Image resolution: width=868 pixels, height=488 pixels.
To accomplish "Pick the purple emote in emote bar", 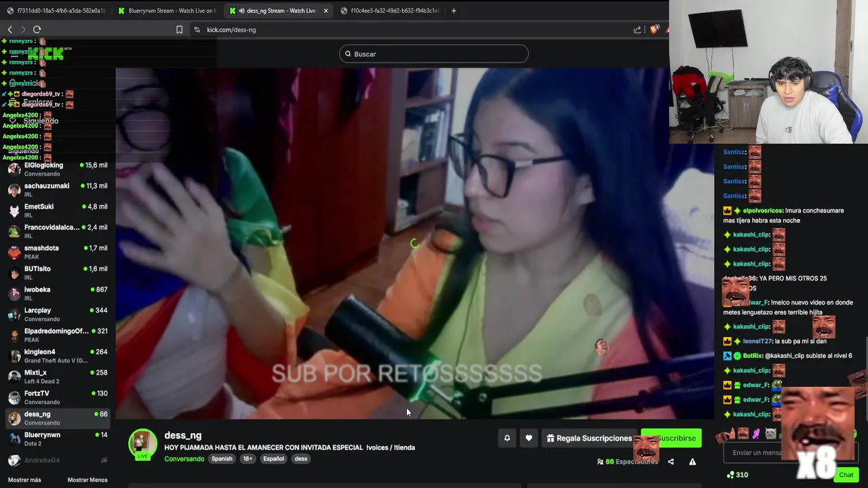I will coord(756,434).
